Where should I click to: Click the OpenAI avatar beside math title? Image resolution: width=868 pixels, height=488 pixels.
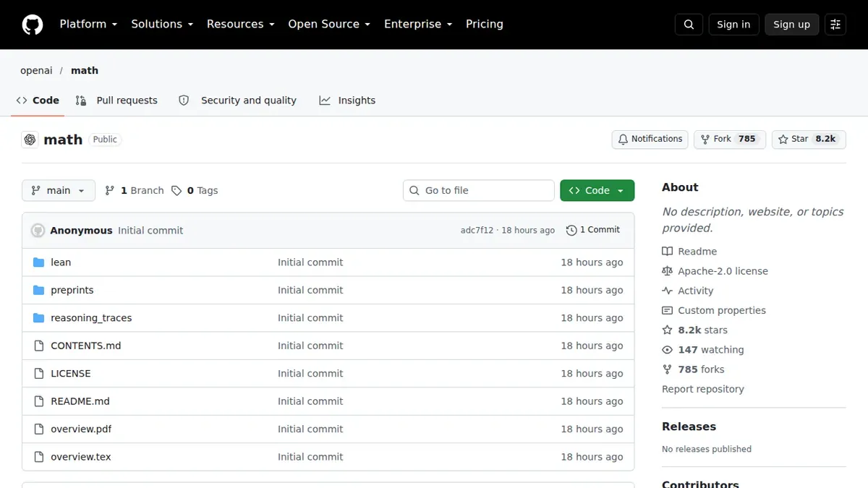point(30,140)
